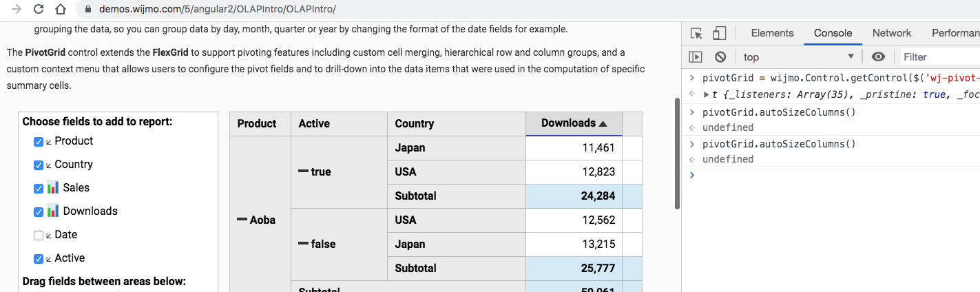Select the 12,823 downloads cell
The height and width of the screenshot is (292, 980).
tap(574, 172)
